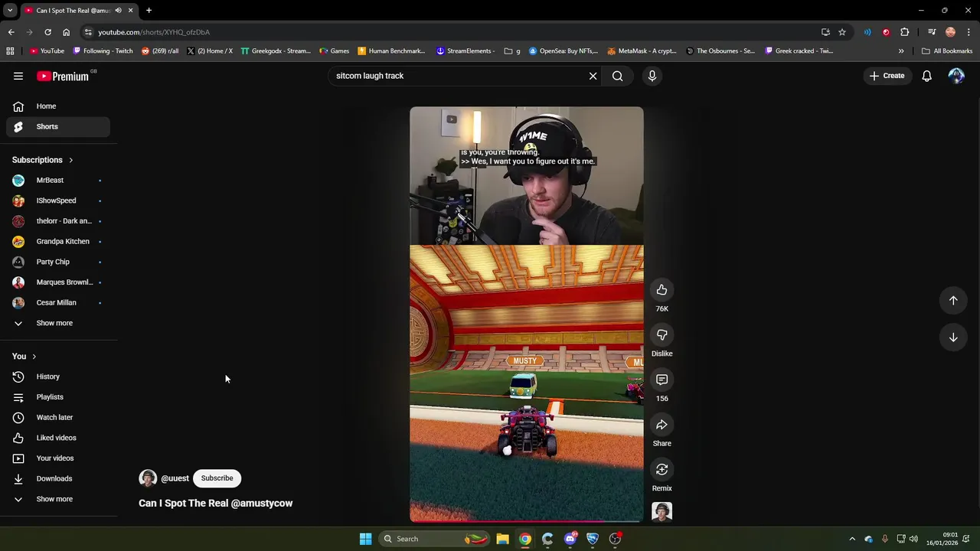Subscribe to the @uuest channel
The image size is (980, 551).
(x=217, y=478)
